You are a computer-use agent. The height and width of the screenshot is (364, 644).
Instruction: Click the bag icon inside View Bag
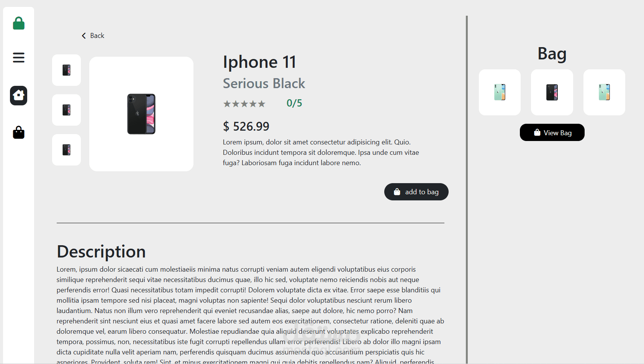pos(537,133)
